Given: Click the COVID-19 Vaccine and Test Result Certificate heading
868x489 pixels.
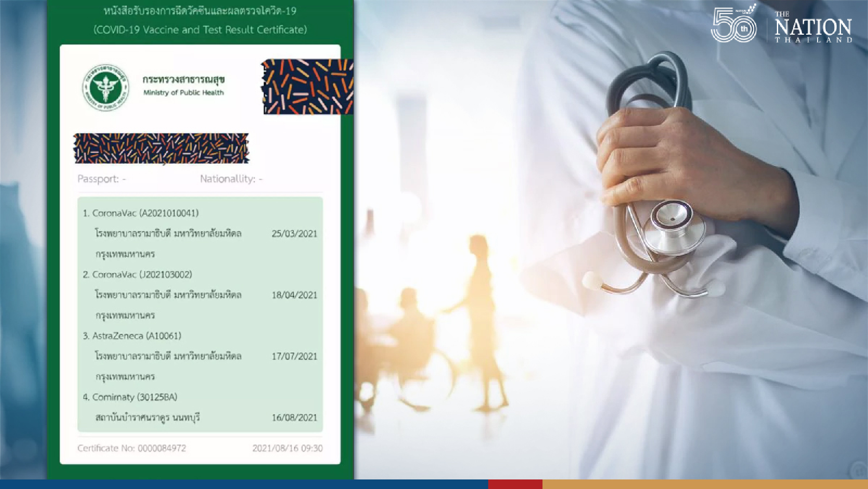Looking at the screenshot, I should pyautogui.click(x=200, y=30).
